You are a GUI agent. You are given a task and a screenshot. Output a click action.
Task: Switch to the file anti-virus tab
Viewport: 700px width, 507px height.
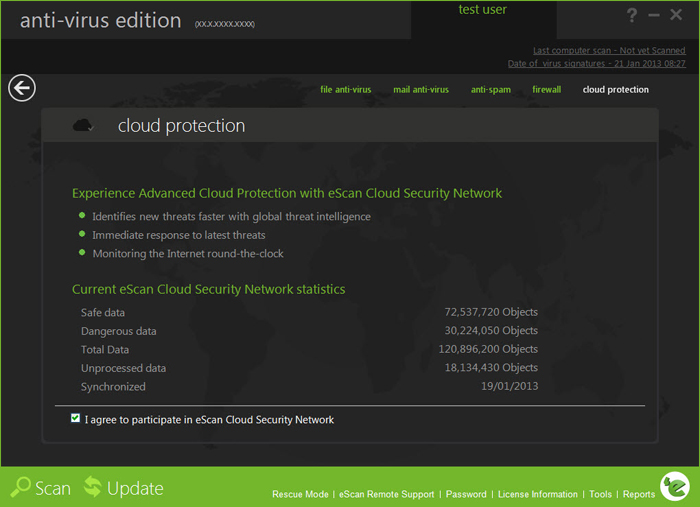click(x=346, y=89)
